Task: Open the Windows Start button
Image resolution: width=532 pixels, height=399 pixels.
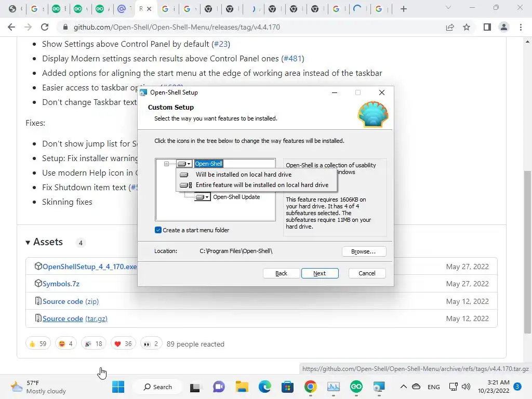Action: (x=118, y=387)
